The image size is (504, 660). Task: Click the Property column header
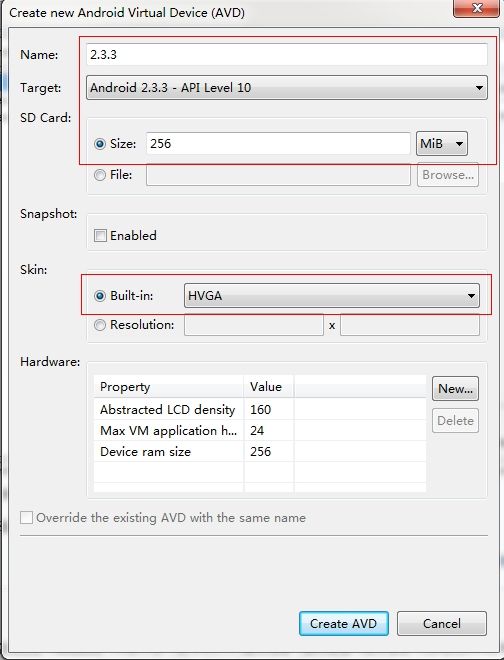pyautogui.click(x=168, y=386)
